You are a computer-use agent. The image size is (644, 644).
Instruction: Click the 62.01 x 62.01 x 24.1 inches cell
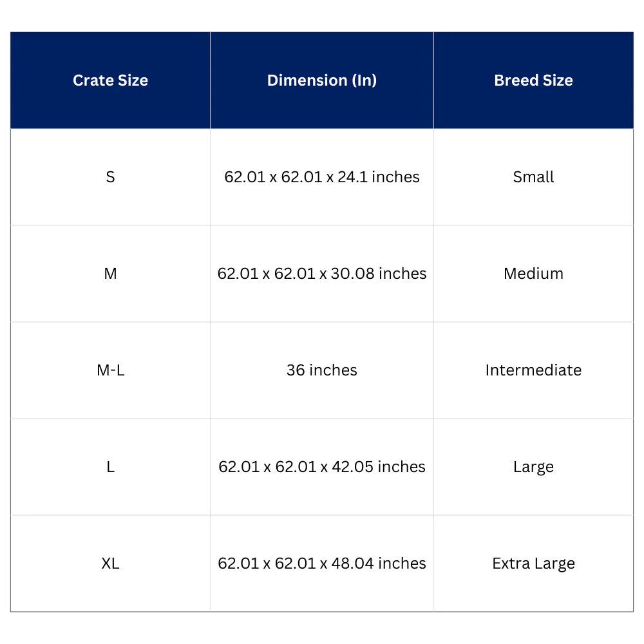[x=322, y=177]
